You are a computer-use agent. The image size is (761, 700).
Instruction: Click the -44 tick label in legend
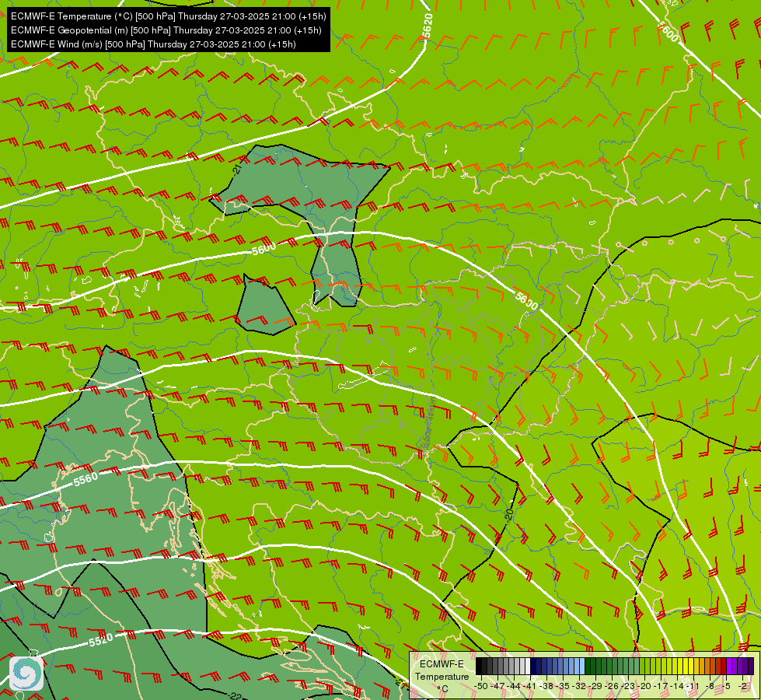514,686
